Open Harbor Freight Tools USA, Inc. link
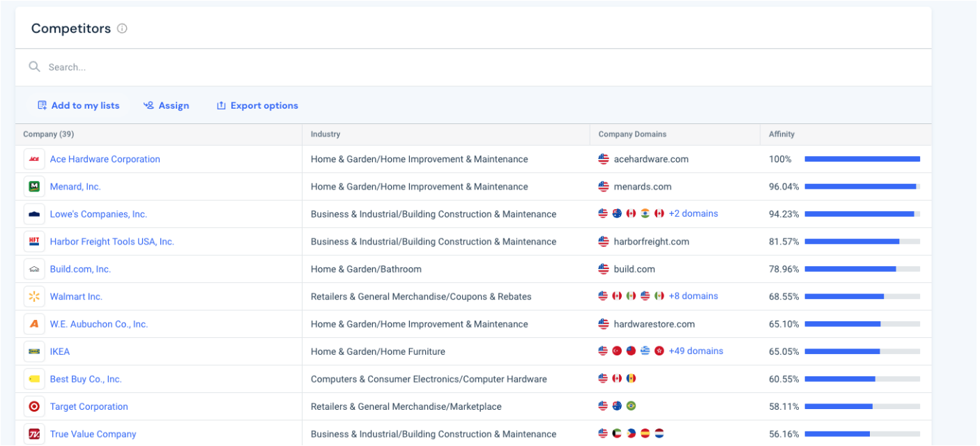Screen dimensions: 980x446 point(112,242)
